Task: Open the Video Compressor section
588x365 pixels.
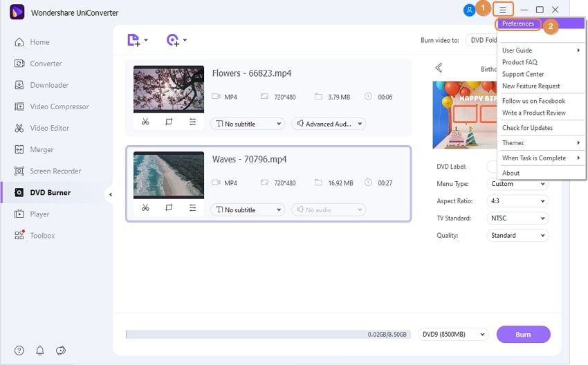Action: (x=51, y=106)
